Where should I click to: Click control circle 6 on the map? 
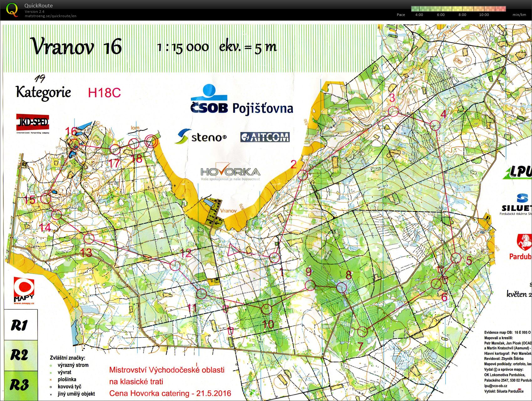[436, 284]
